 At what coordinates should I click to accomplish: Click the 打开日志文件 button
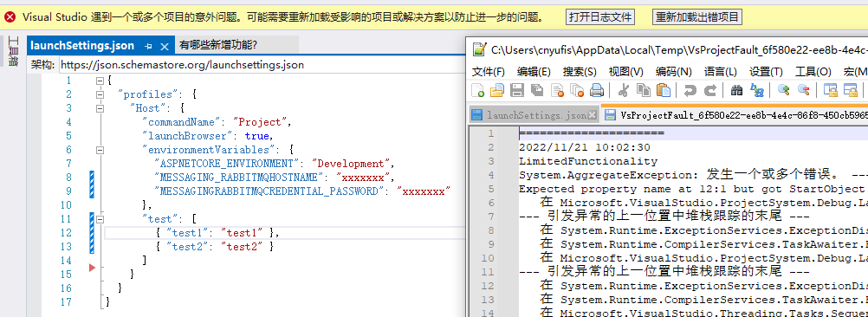600,17
